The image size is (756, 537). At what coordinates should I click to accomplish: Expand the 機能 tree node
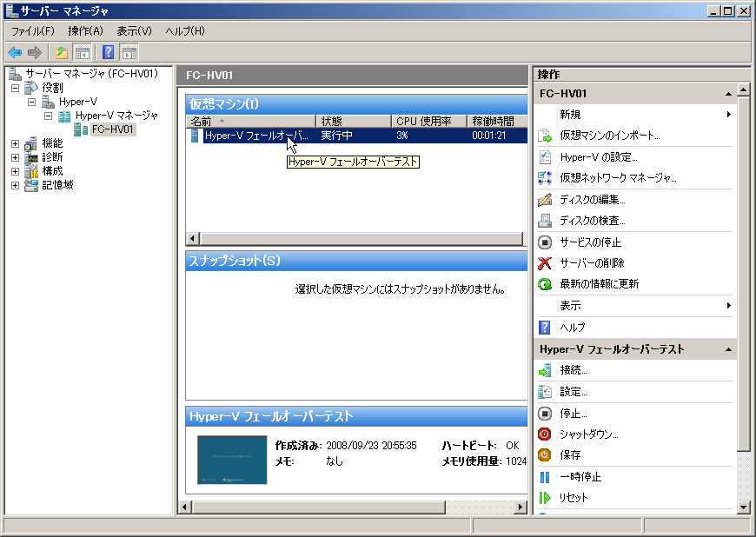(15, 143)
